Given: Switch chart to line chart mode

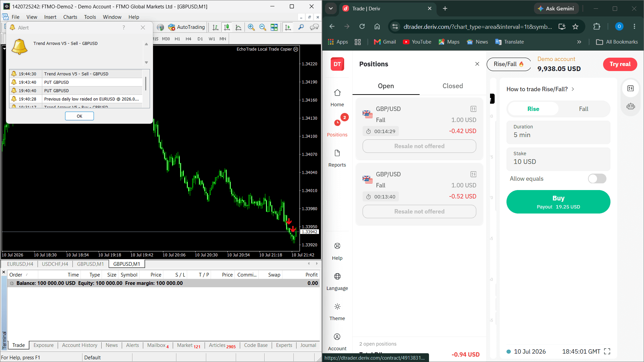Looking at the screenshot, I should coord(238,27).
